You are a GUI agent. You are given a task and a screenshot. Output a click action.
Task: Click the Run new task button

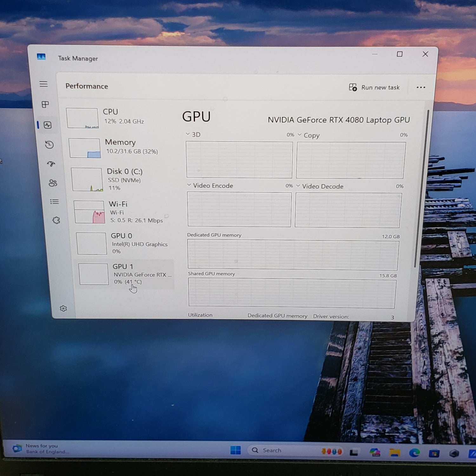coord(374,88)
